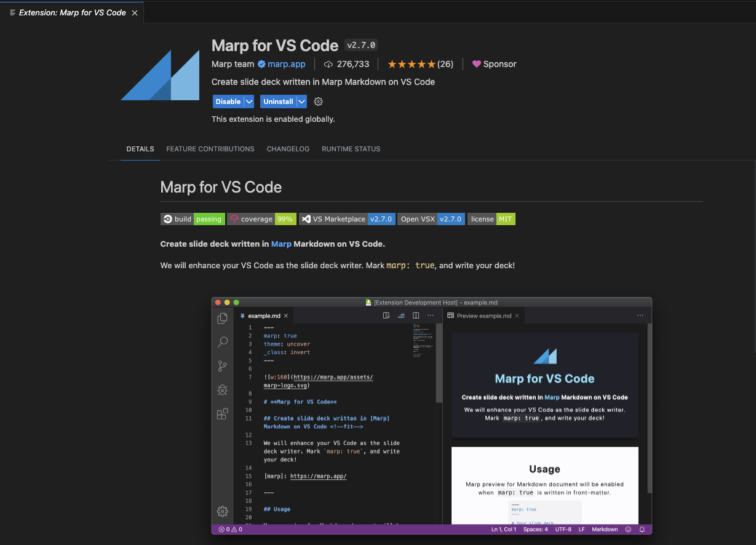Viewport: 756px width, 545px height.
Task: Open the README screenshot preview image
Action: 431,416
